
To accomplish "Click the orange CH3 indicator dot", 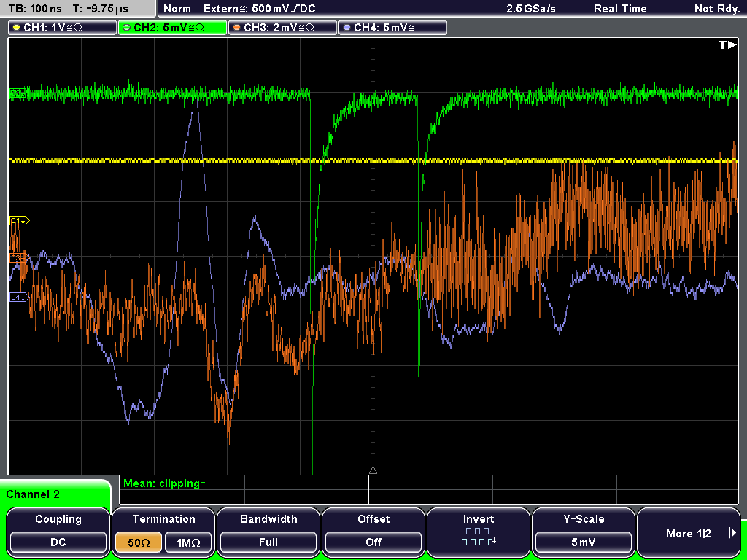I will pyautogui.click(x=237, y=28).
